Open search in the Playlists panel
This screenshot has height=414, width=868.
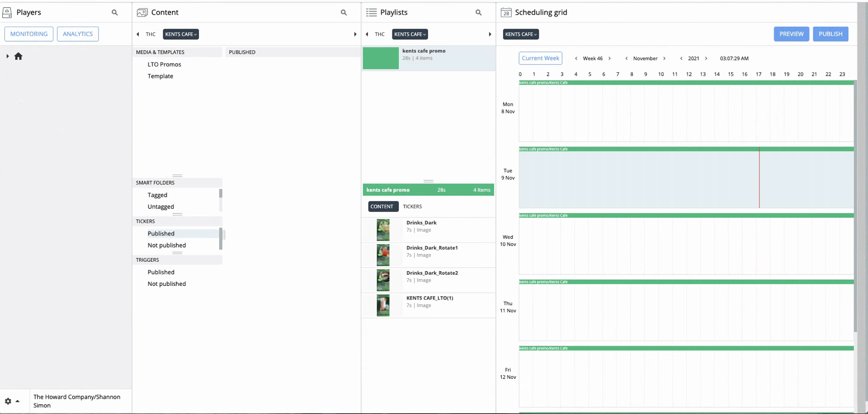(x=478, y=12)
